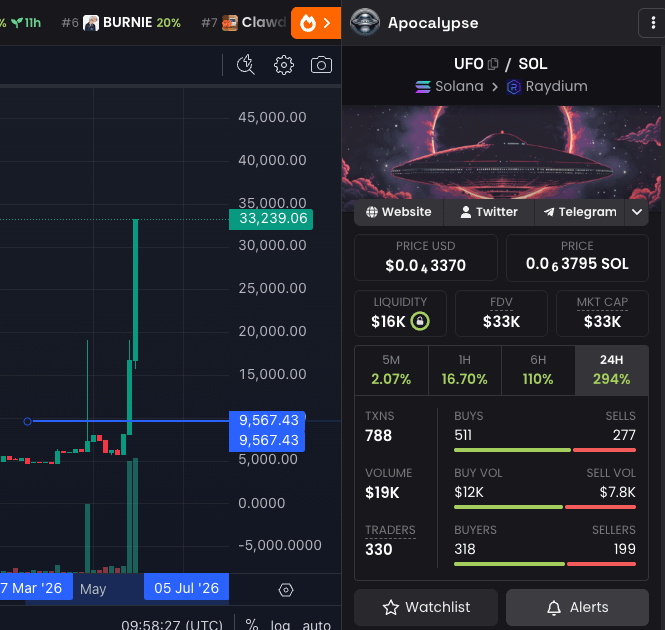Click BURNIE token avatar in trending bar
The width and height of the screenshot is (665, 630).
[x=91, y=23]
